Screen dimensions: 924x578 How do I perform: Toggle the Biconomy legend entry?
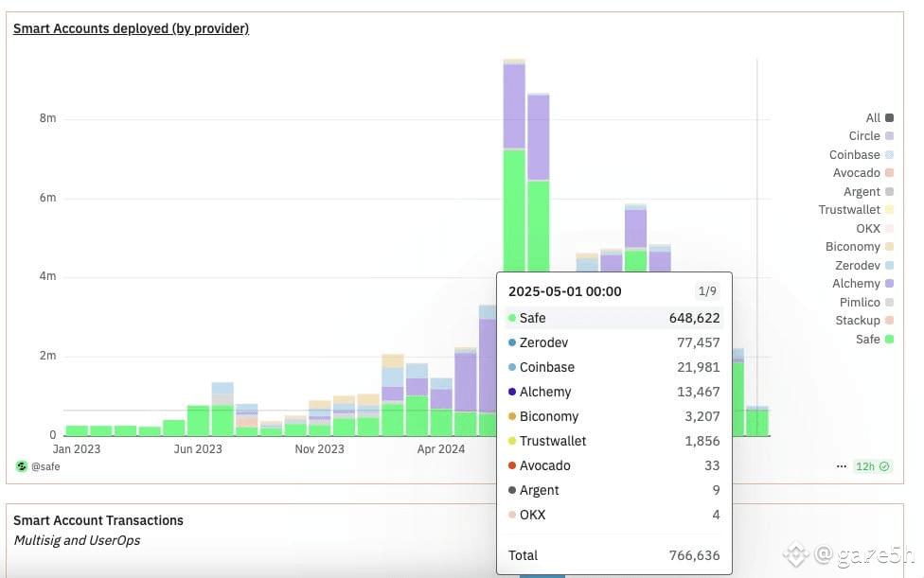tap(860, 247)
